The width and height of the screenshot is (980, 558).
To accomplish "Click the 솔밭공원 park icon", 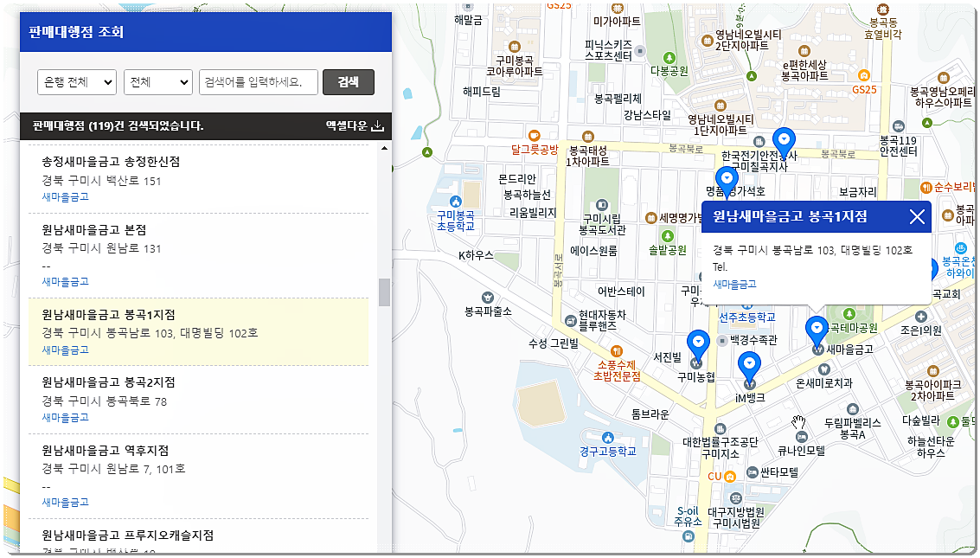I will (x=668, y=236).
